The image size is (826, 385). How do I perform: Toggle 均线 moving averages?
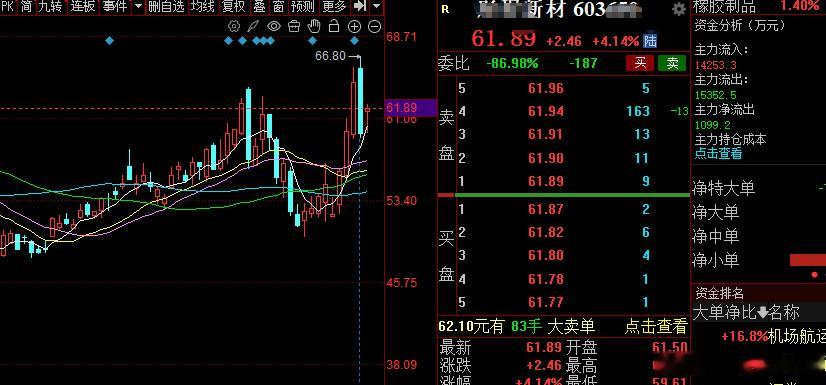tap(203, 6)
